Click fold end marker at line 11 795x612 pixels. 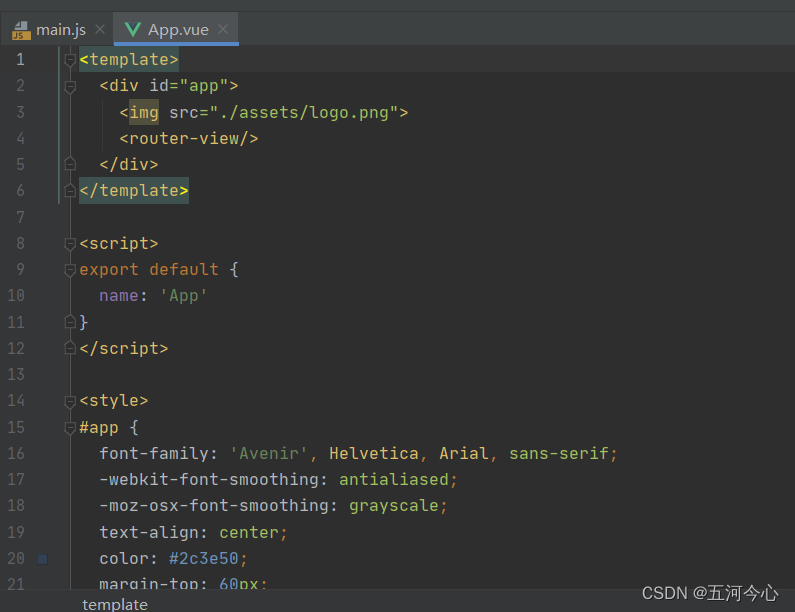point(70,322)
